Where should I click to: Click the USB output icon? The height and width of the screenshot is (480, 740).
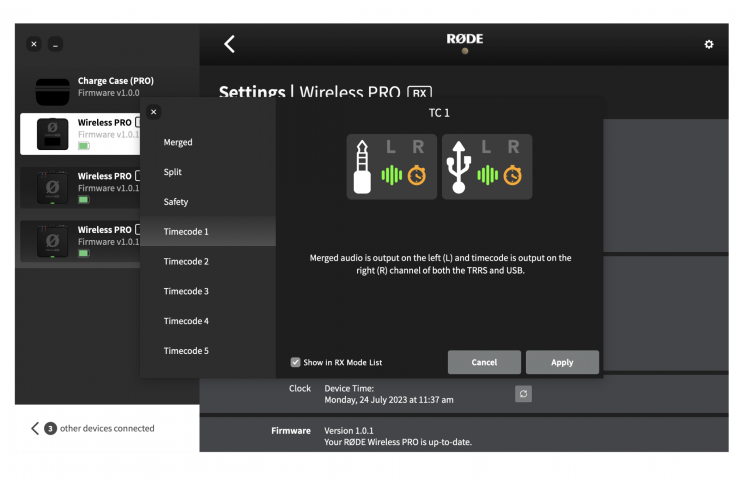coord(459,167)
